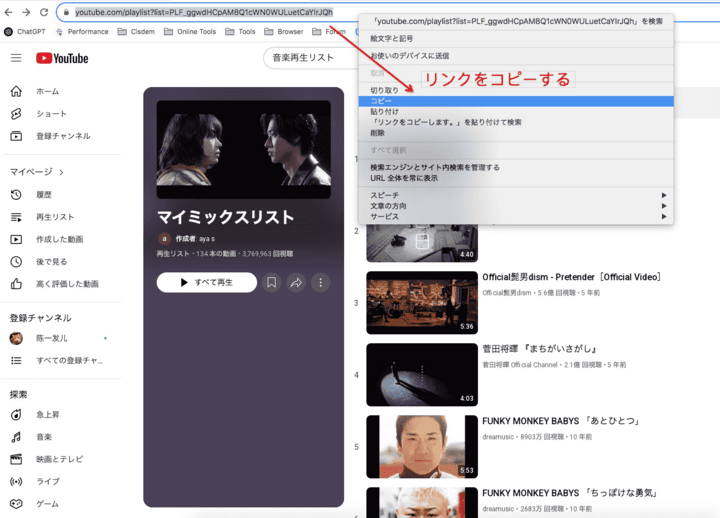Show すべての登録チャンネル list

[57, 360]
